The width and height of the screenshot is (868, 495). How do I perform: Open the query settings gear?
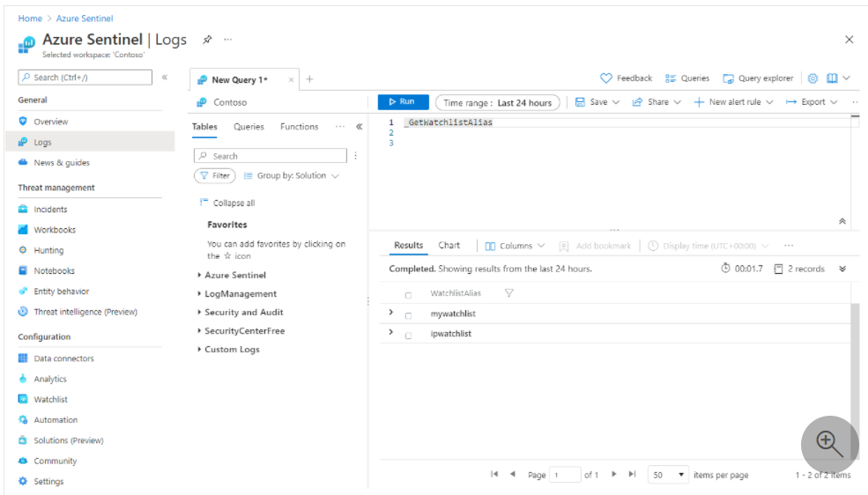coord(812,78)
